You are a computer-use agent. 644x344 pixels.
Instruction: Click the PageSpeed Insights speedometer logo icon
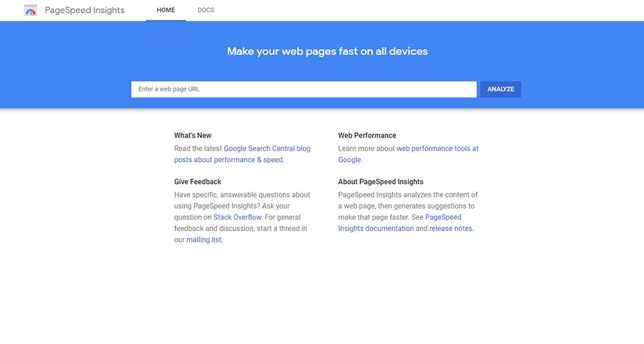pos(31,10)
